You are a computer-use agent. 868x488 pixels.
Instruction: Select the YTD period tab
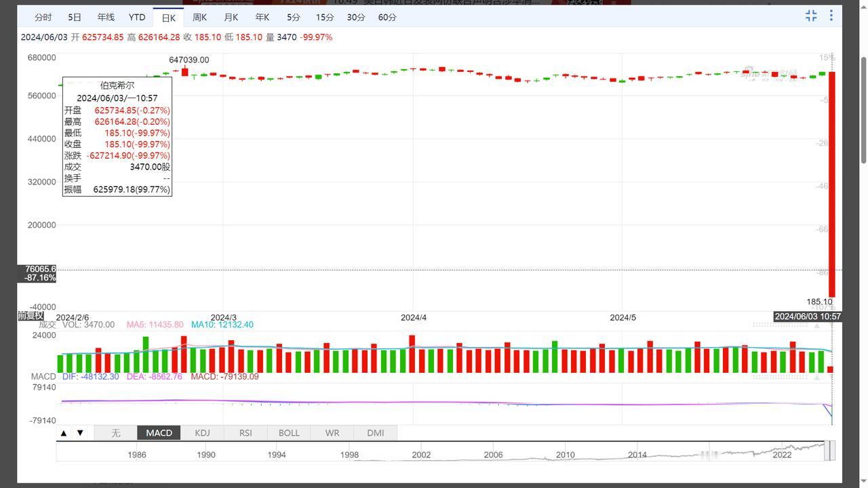137,17
